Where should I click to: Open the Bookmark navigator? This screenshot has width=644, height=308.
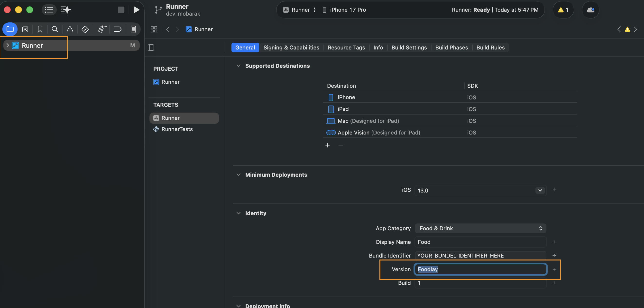[x=40, y=29]
